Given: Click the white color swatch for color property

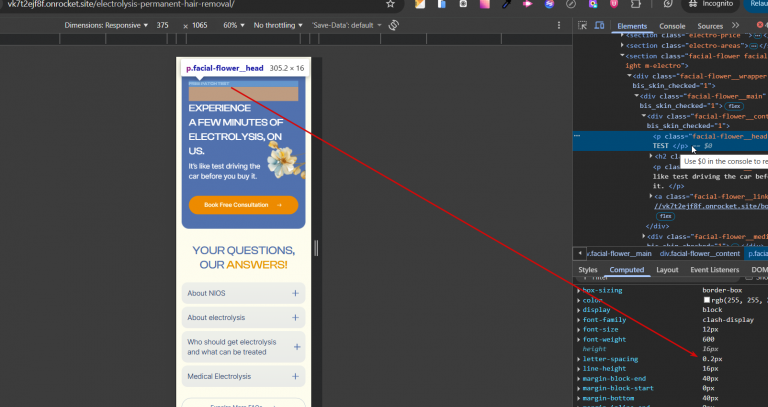Looking at the screenshot, I should tap(707, 300).
